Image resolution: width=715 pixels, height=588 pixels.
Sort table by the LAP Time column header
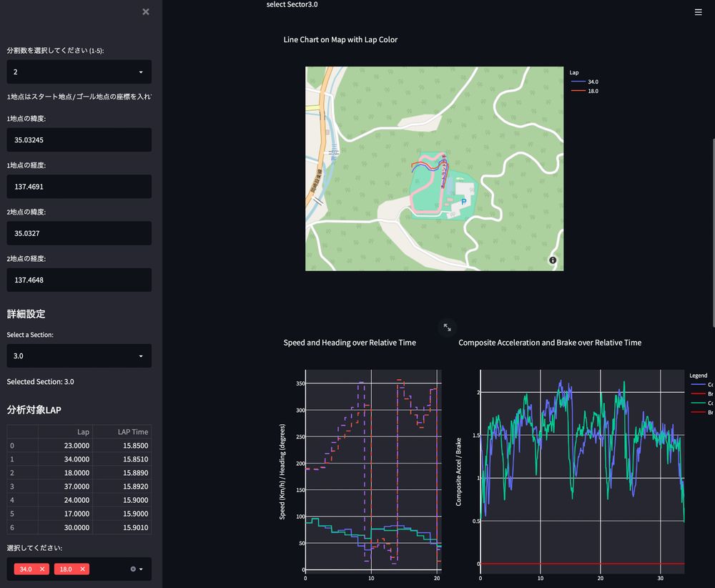[x=122, y=431]
